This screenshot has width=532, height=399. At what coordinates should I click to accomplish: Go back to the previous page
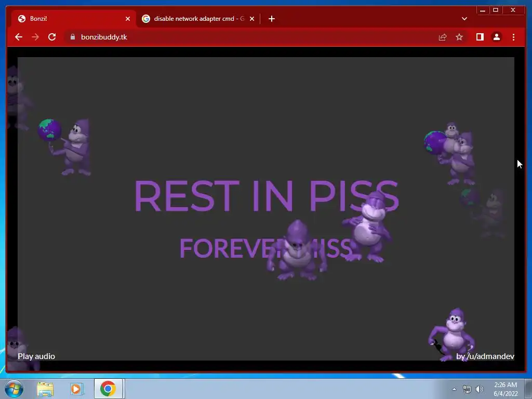(x=19, y=37)
